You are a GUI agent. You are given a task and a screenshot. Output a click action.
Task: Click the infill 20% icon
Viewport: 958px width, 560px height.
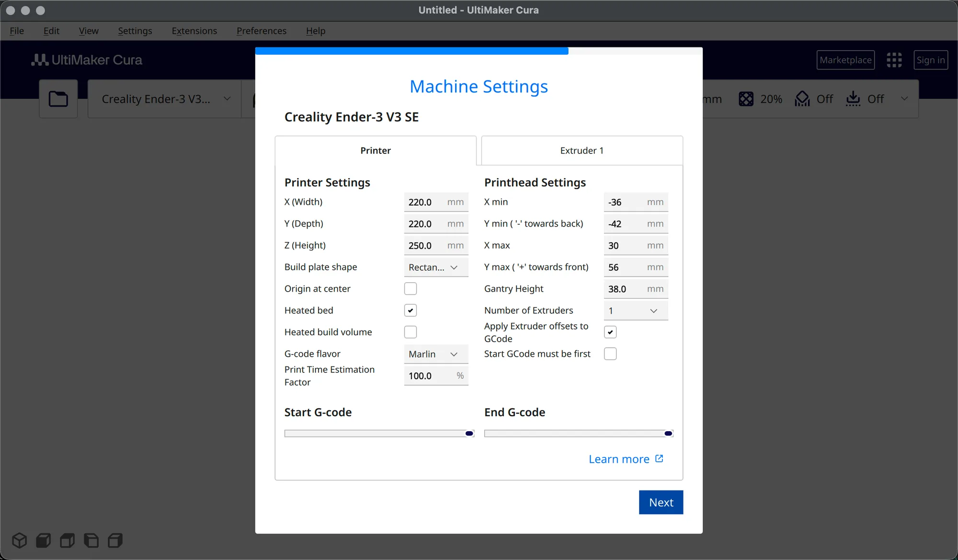point(746,99)
